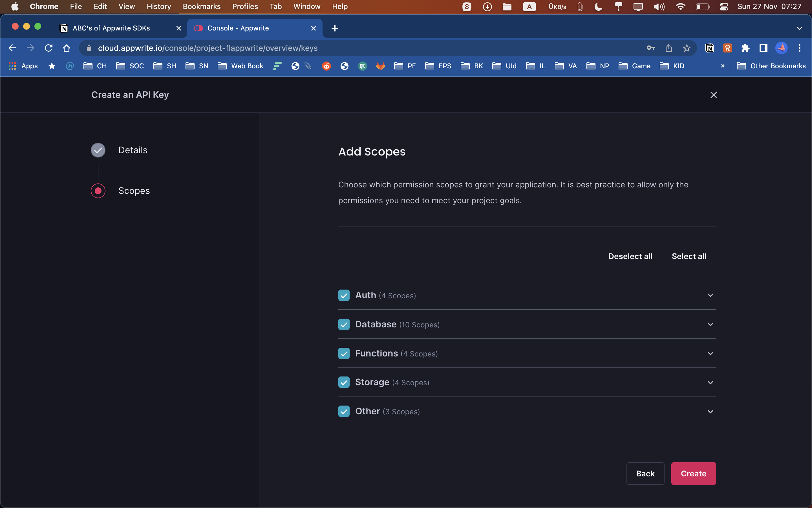
Task: Close the ABC's of Appwrite SDKs tab
Action: pos(179,28)
